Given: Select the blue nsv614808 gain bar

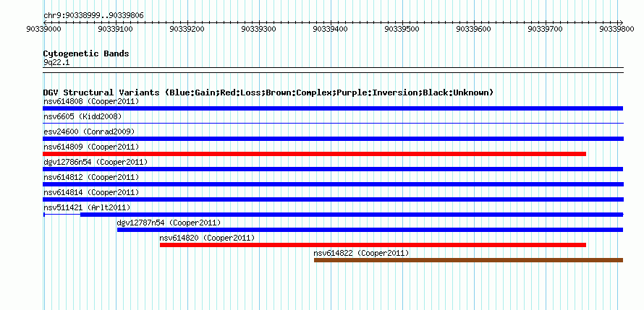Looking at the screenshot, I should pos(333,108).
